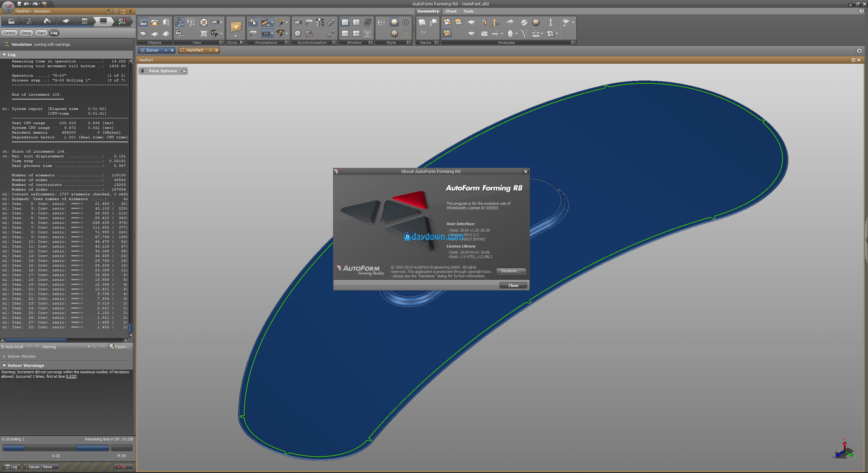Image resolution: width=868 pixels, height=473 pixels.
Task: Open the Die Face stage icon
Action: 47,21
